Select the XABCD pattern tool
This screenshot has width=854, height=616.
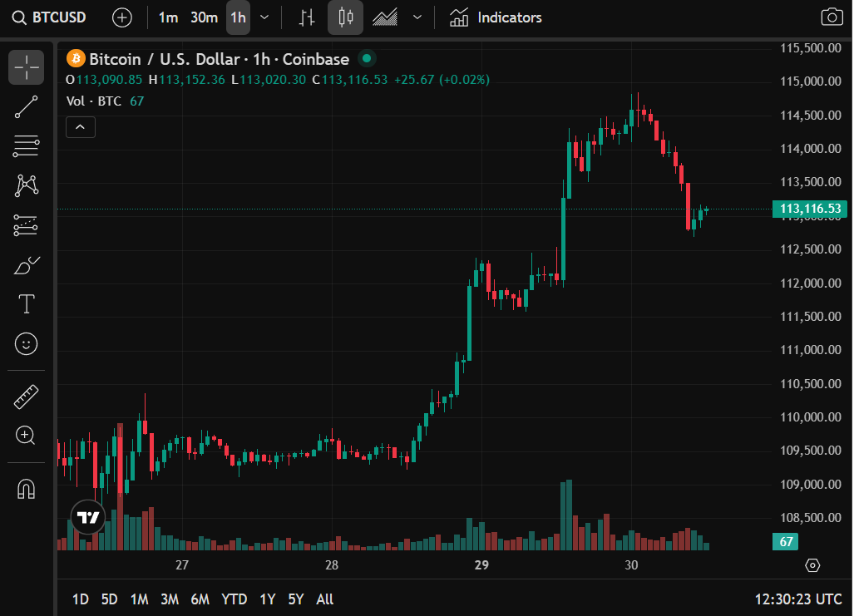(26, 185)
